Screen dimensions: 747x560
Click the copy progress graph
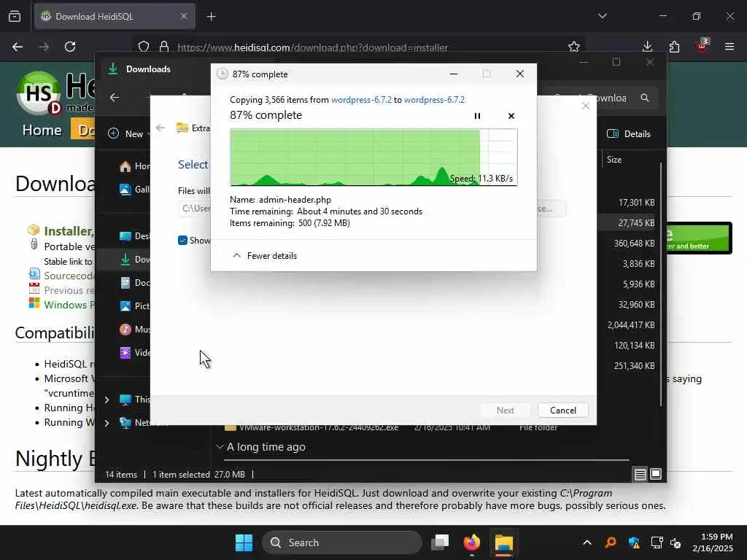tap(373, 157)
